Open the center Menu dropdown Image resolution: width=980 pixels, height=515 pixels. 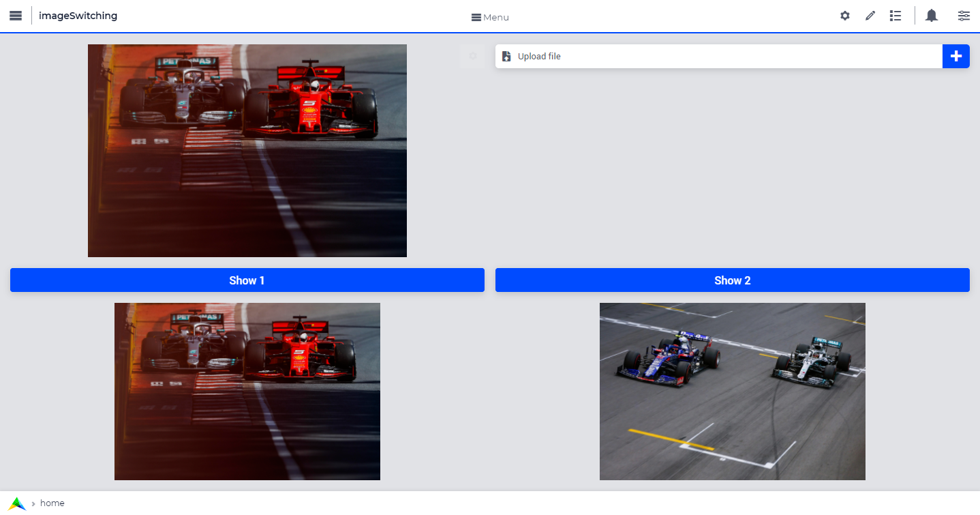tap(490, 17)
